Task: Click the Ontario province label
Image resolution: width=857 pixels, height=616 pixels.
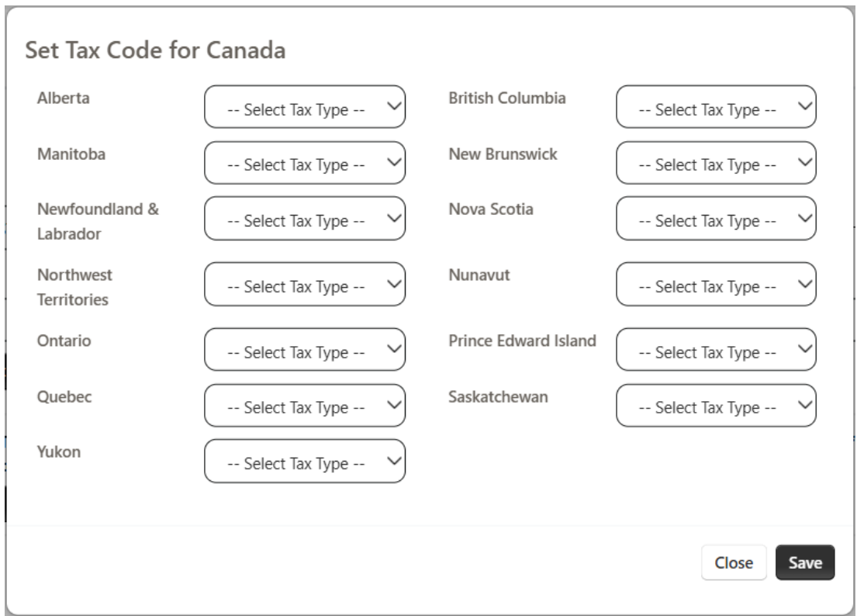Action: pyautogui.click(x=64, y=341)
